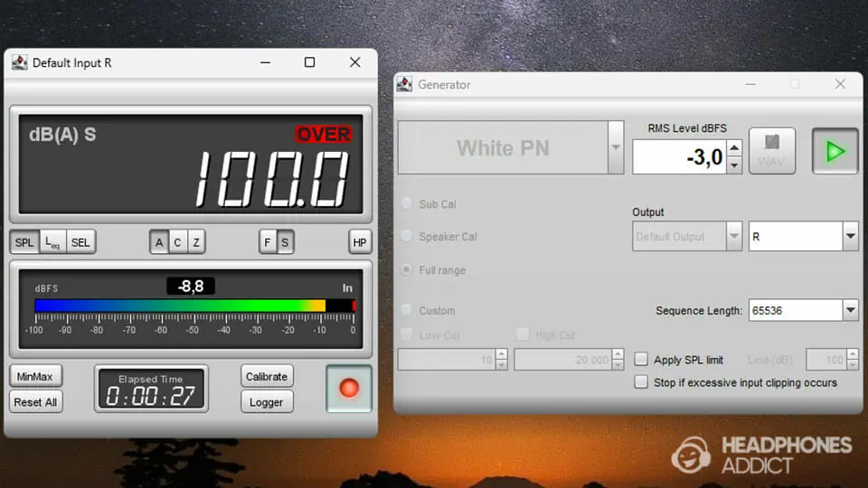
Task: Click the low cut frequency field showing 10
Action: coord(447,361)
